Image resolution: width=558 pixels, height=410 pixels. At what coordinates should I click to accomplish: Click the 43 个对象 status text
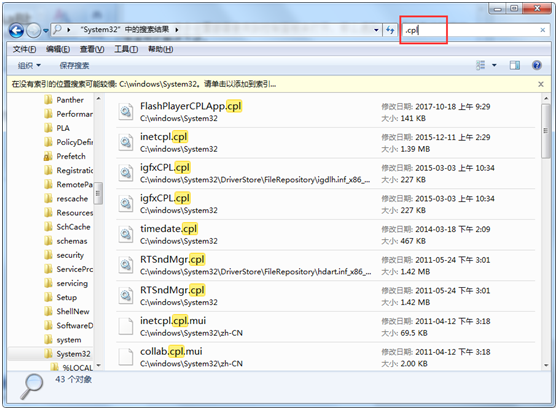(73, 379)
